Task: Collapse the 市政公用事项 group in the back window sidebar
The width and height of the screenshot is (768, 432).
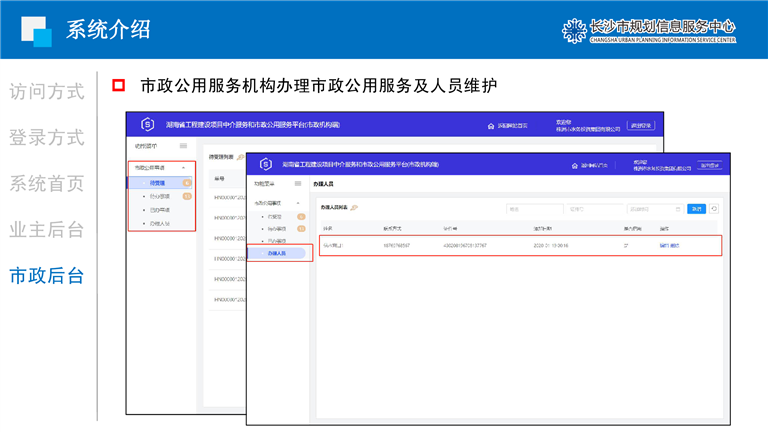Action: pyautogui.click(x=183, y=168)
